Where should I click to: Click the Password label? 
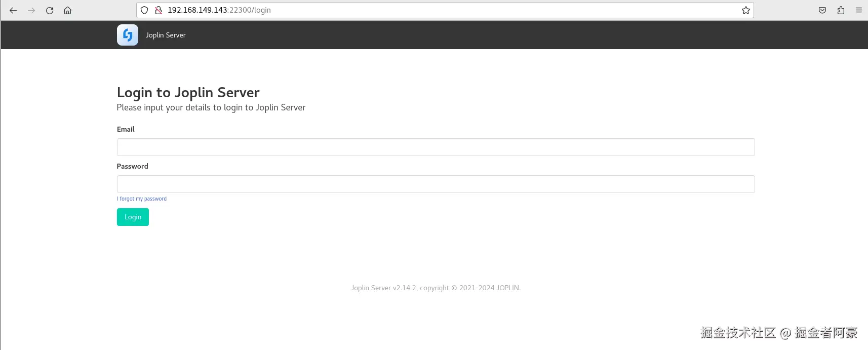[x=132, y=166]
